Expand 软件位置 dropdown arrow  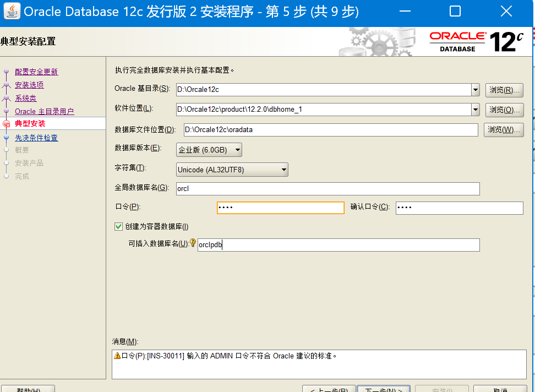coord(476,110)
